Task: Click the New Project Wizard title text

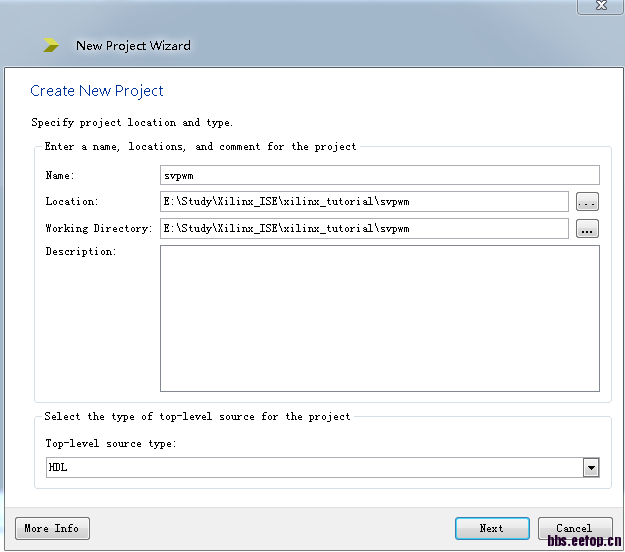Action: tap(133, 45)
